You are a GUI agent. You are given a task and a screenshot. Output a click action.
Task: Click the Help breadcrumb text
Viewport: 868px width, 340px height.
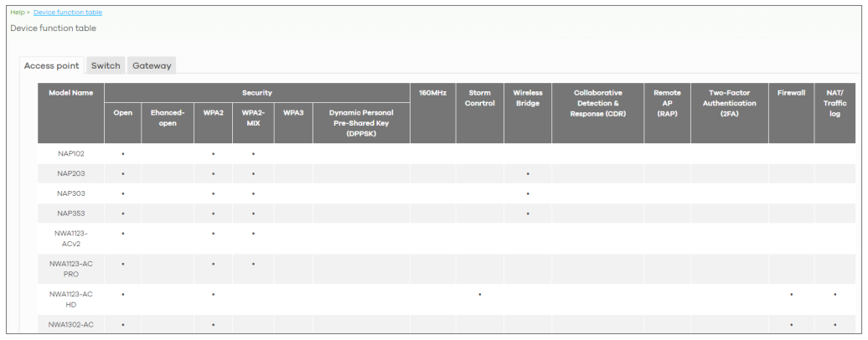(x=17, y=12)
